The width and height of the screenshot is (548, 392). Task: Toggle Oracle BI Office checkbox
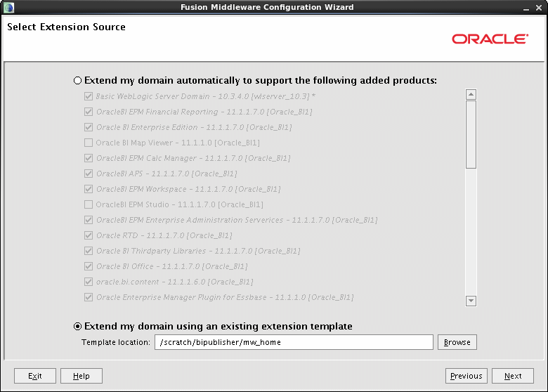coord(89,266)
